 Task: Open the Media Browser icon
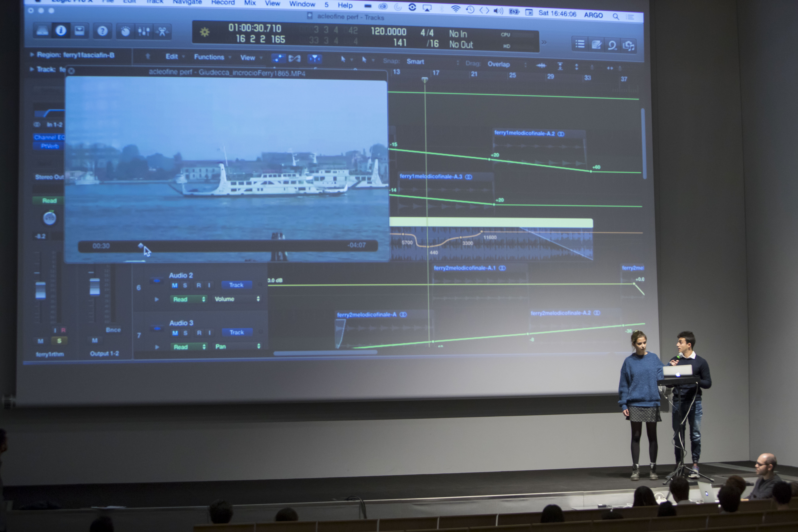(628, 45)
